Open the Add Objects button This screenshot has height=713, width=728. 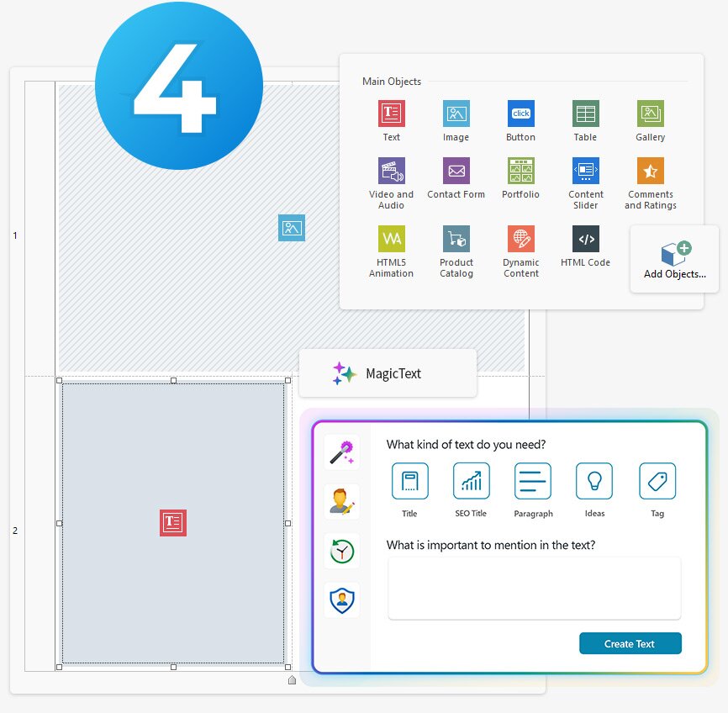(674, 259)
